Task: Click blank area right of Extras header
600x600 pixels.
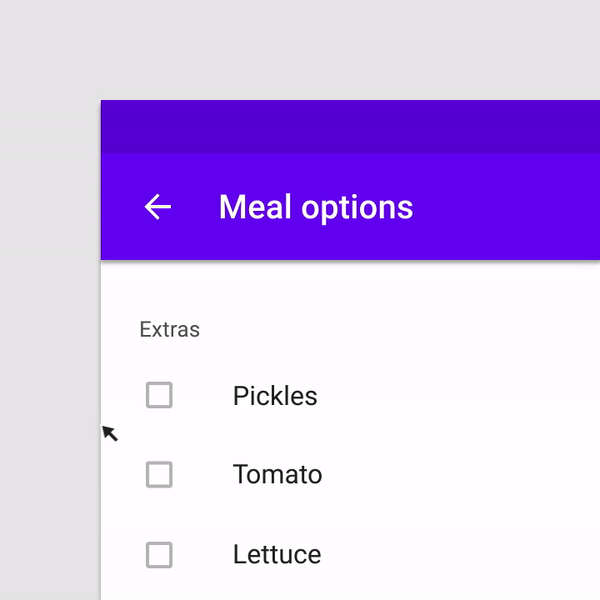Action: pyautogui.click(x=400, y=329)
